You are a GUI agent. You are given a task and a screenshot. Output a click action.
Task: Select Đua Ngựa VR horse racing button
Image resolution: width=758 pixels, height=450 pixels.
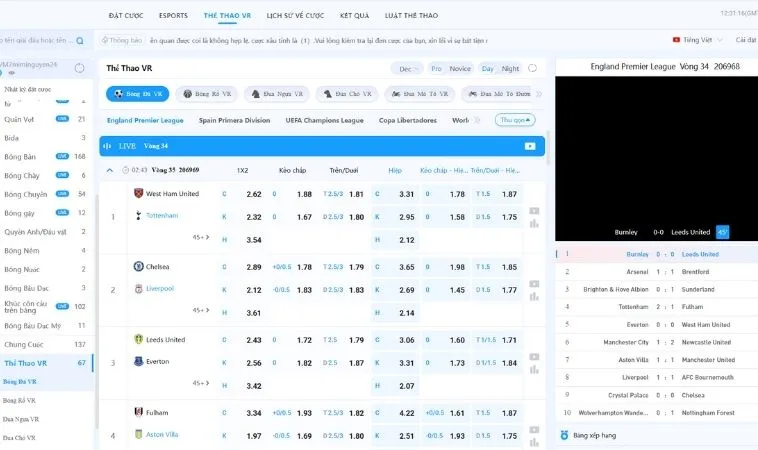277,94
